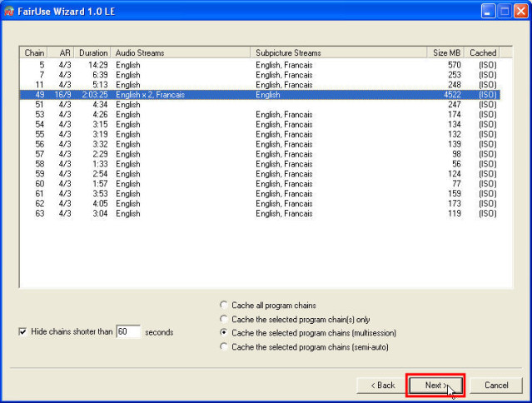Cancel the wizard
The height and width of the screenshot is (403, 532).
pyautogui.click(x=496, y=386)
